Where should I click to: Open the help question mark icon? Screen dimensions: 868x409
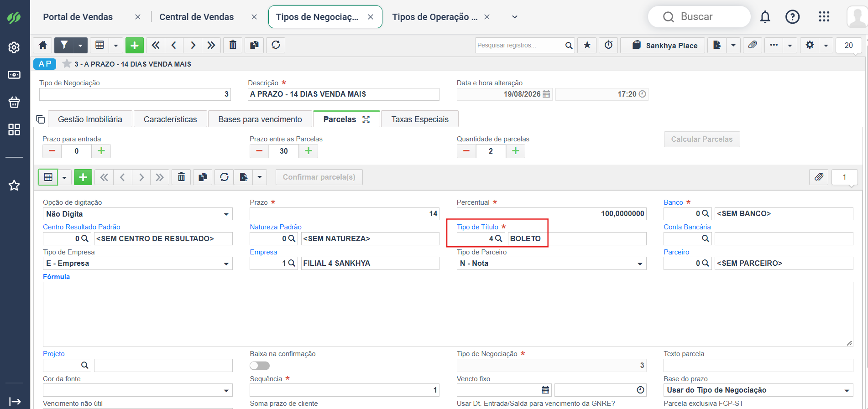(x=792, y=17)
